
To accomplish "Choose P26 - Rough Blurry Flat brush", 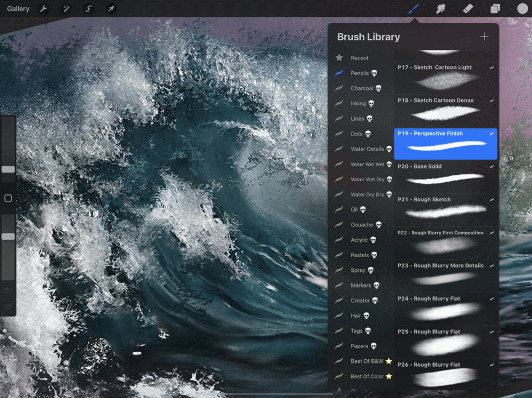I will pos(445,375).
